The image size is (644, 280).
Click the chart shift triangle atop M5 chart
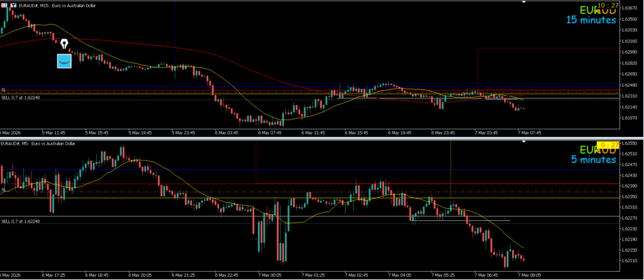(524, 142)
